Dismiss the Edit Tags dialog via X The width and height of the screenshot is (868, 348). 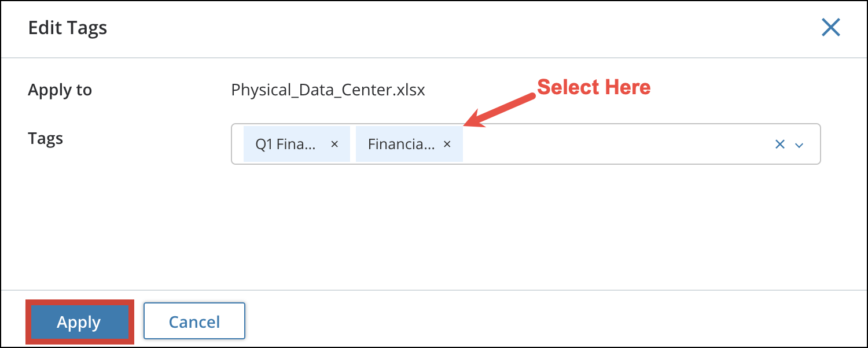click(830, 27)
